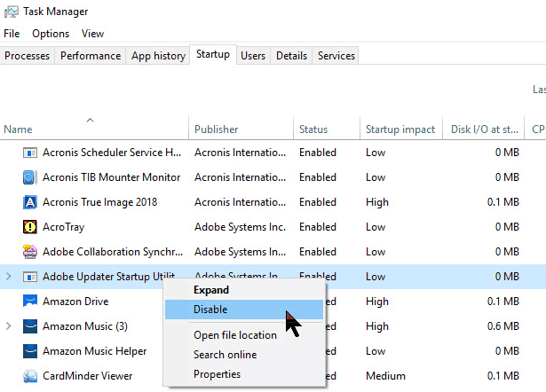Click High impact for Acronis True Image

pyautogui.click(x=377, y=202)
